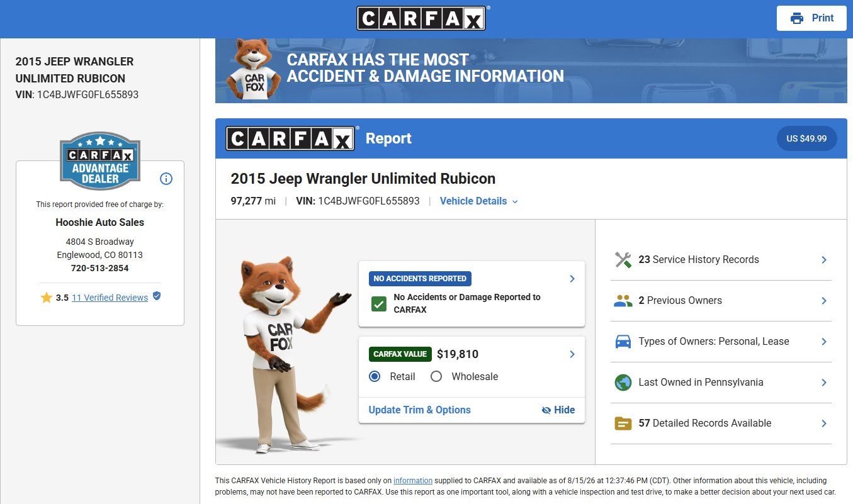Click the $19,810 value amount
The height and width of the screenshot is (504, 853).
[x=458, y=354]
